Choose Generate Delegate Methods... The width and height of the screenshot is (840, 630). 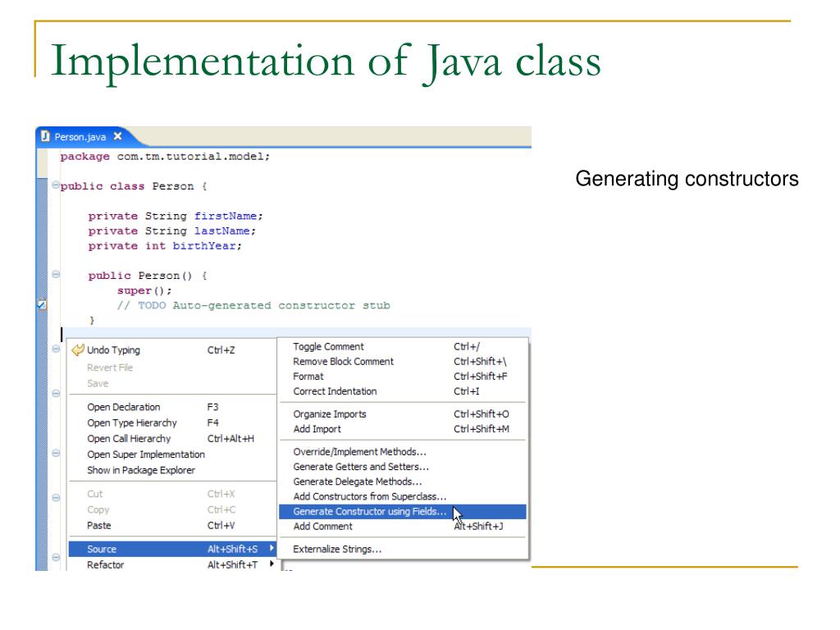pyautogui.click(x=402, y=482)
